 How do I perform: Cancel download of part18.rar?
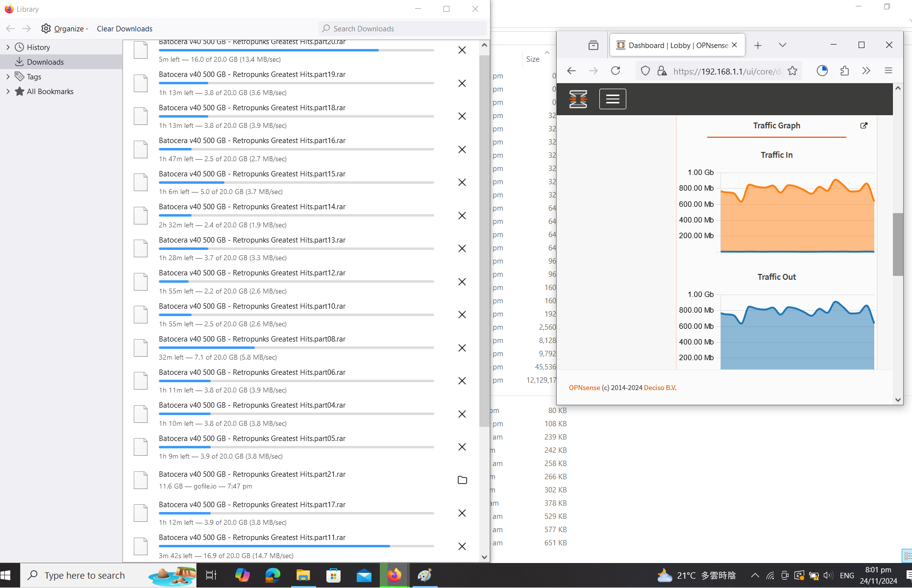(x=462, y=116)
